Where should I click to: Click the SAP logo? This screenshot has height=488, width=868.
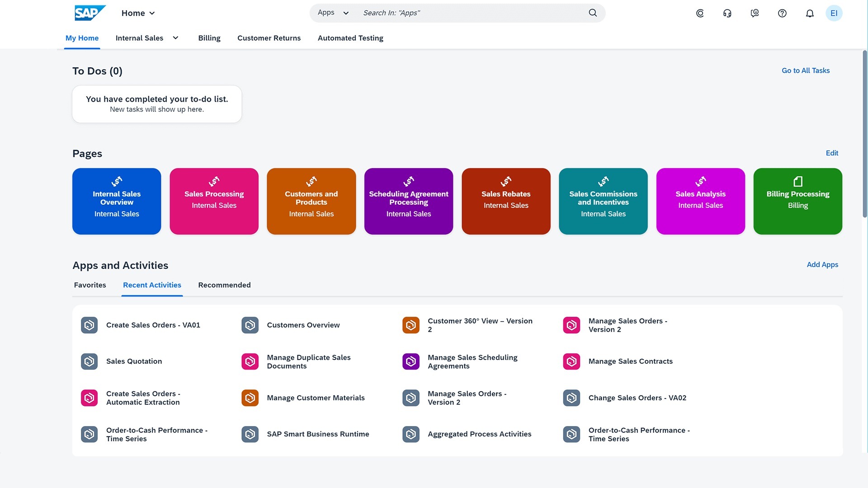click(90, 13)
